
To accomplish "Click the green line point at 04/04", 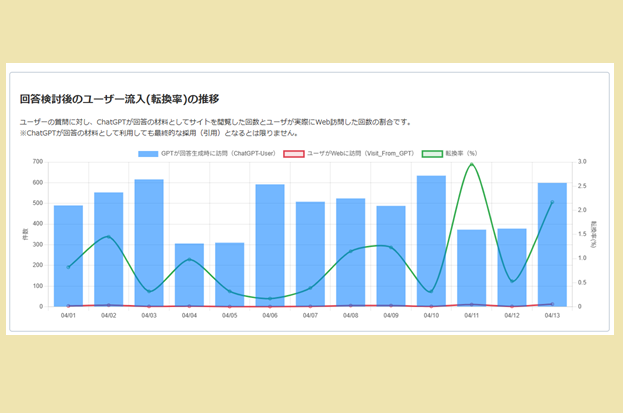I will coord(189,259).
